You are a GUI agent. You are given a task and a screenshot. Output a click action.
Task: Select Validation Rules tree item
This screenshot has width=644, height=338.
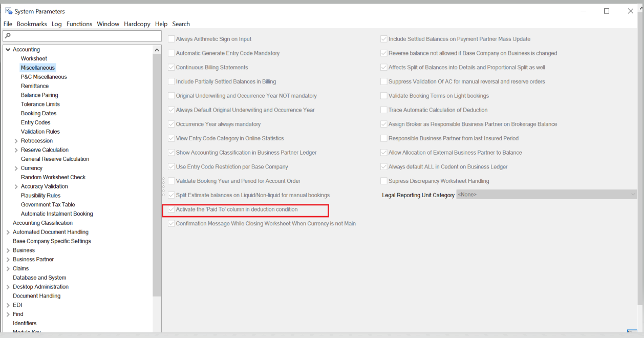(x=40, y=132)
